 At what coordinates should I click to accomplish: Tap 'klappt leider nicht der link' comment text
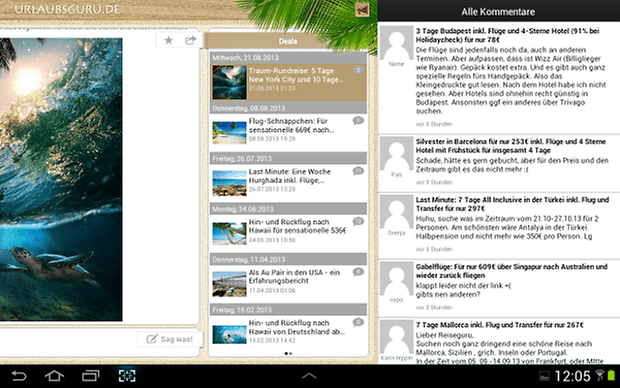tap(463, 290)
